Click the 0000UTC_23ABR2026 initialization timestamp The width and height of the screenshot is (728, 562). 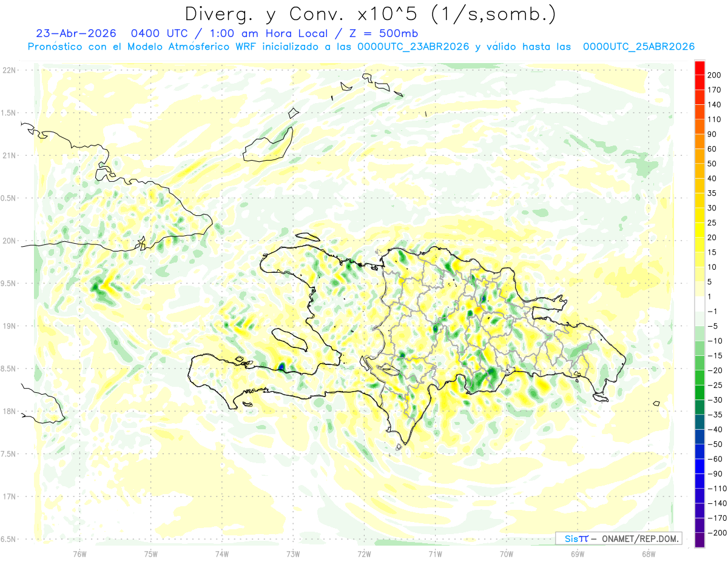coord(414,47)
